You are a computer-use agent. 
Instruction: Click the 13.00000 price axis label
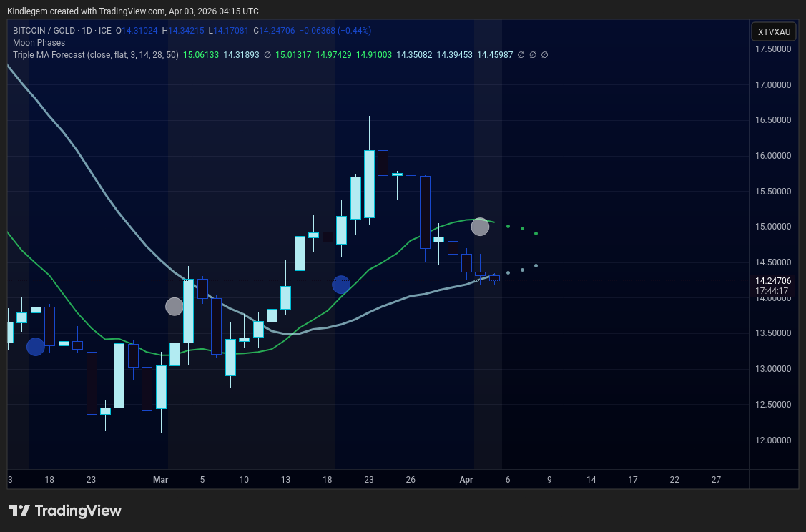coord(773,369)
